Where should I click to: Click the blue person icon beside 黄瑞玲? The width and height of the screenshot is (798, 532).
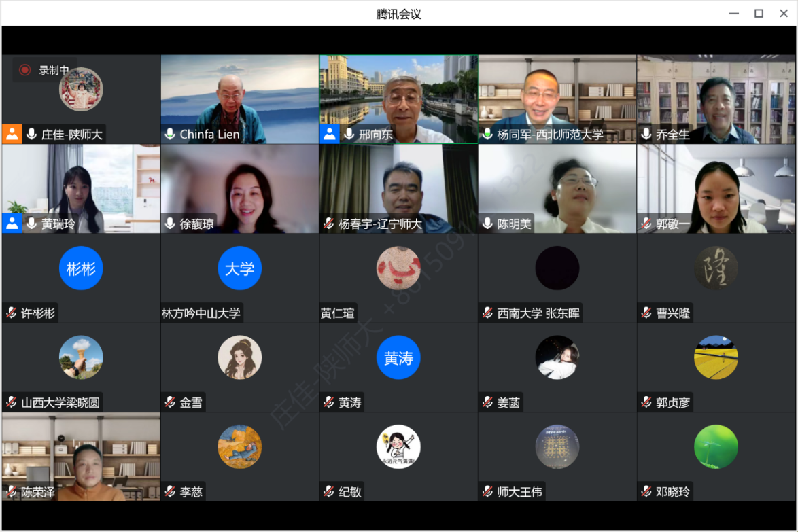12,224
